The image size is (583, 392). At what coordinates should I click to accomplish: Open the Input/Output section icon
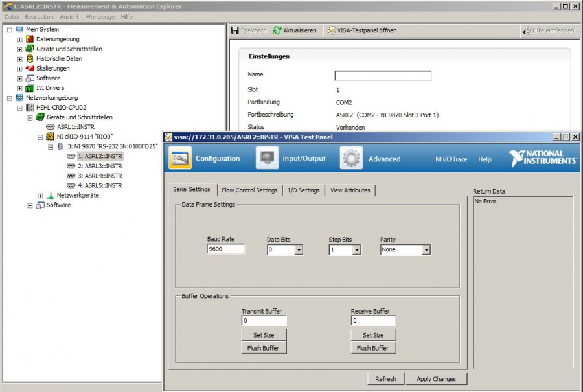pos(267,158)
